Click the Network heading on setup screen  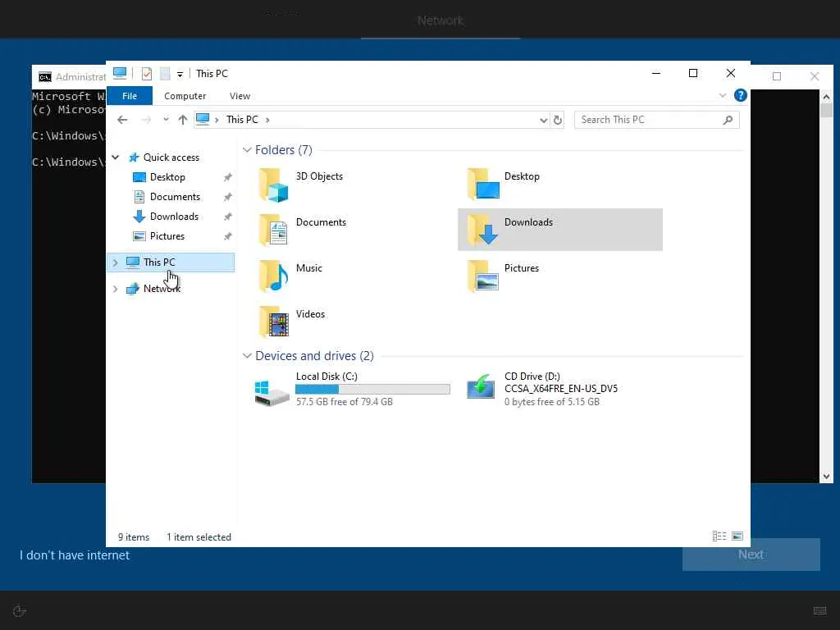coord(441,21)
